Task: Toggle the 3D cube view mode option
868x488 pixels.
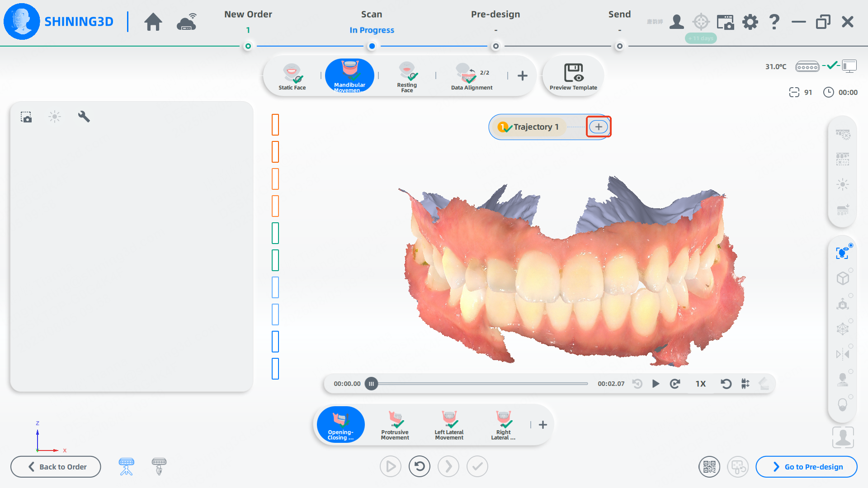Action: (842, 278)
